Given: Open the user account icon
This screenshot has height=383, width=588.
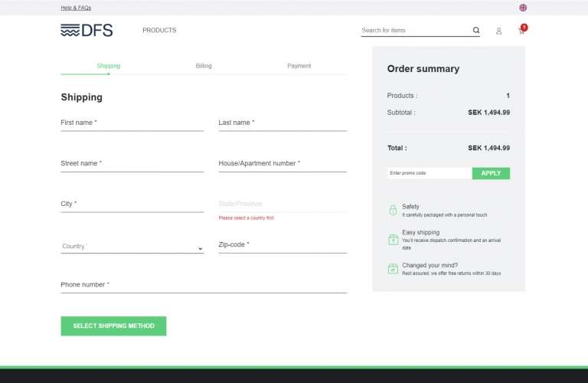Looking at the screenshot, I should coord(498,31).
